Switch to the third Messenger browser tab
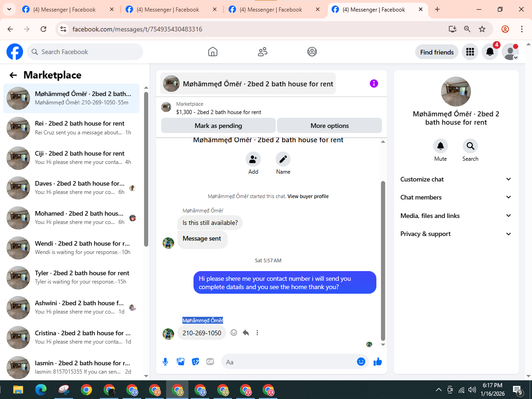Viewport: 532px width, 399px height. (275, 10)
